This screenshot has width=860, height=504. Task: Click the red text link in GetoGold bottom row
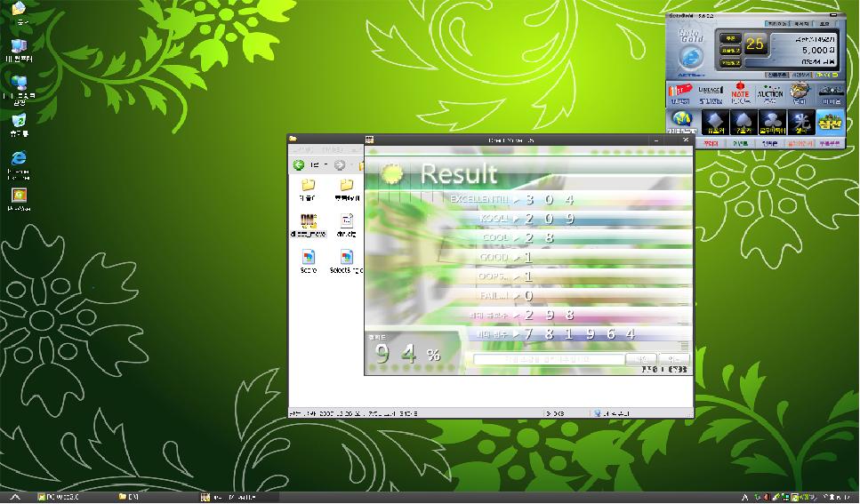pyautogui.click(x=711, y=143)
